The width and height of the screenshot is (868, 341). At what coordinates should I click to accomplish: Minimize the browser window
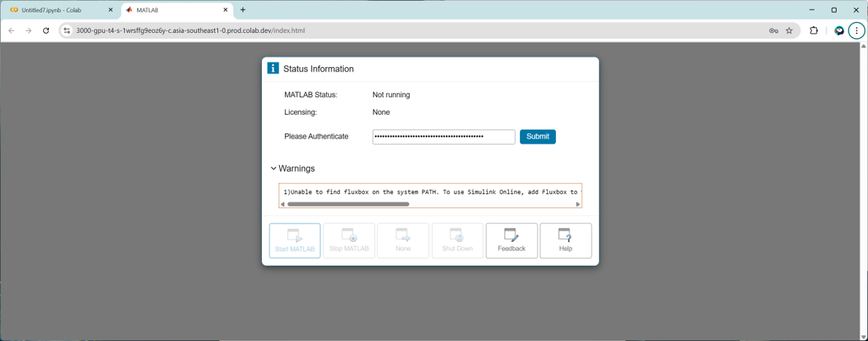812,10
